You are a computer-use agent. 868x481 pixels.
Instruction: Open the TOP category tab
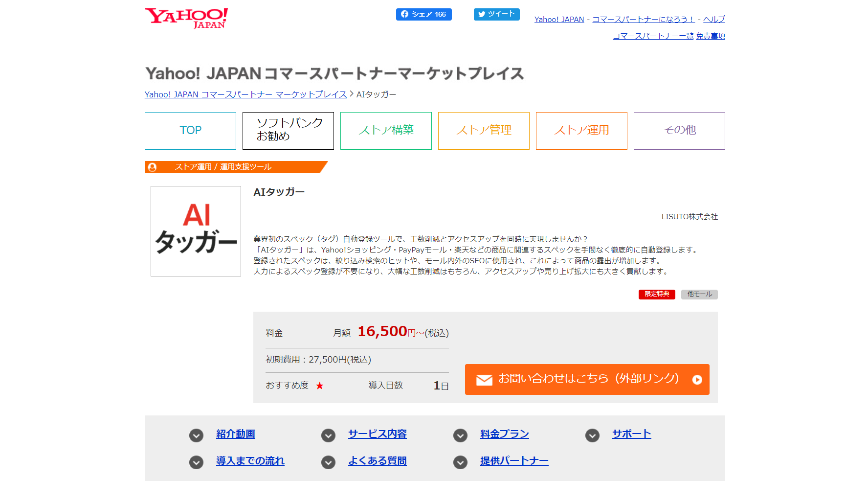tap(190, 131)
